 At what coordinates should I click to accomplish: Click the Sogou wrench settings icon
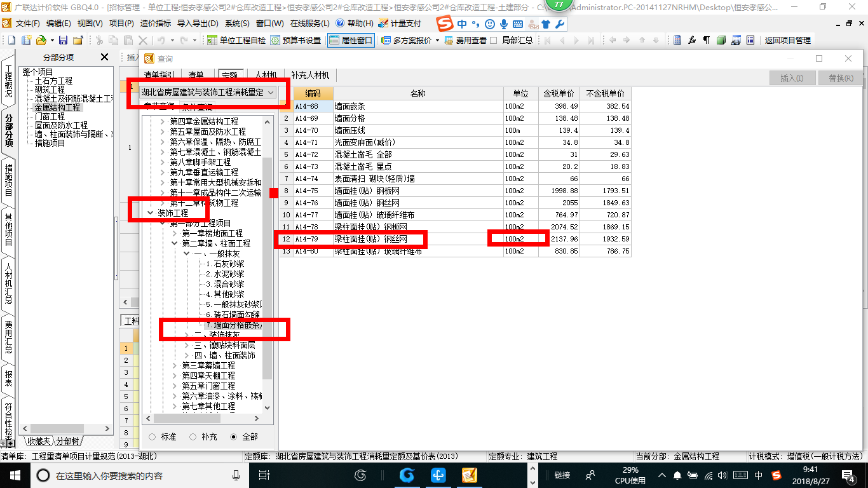point(559,24)
